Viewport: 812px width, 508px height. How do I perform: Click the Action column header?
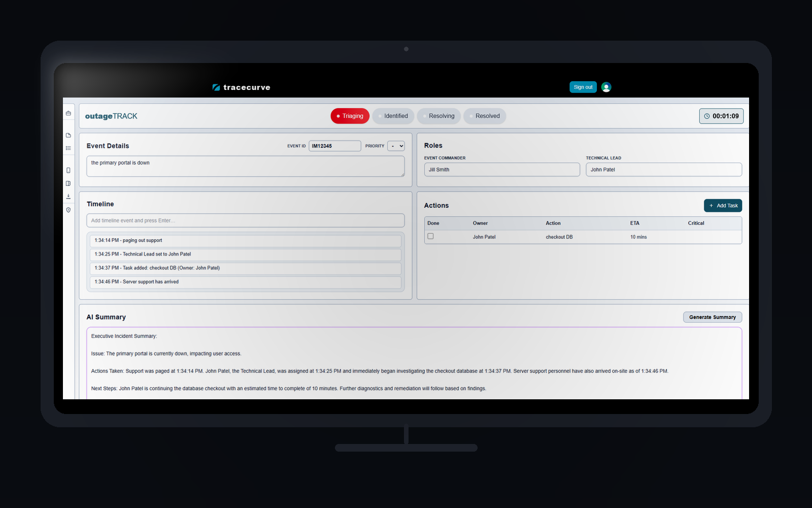(553, 224)
